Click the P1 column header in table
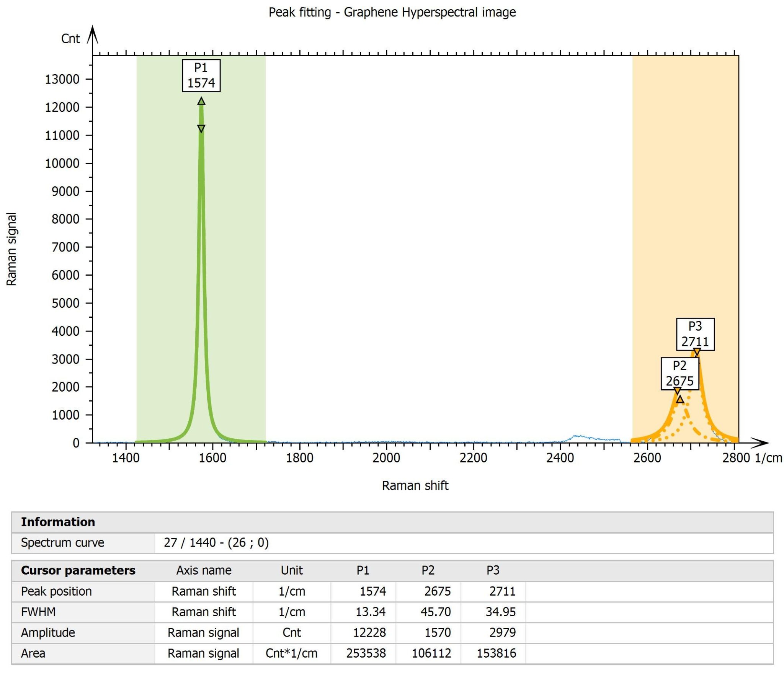The image size is (784, 676). (363, 570)
